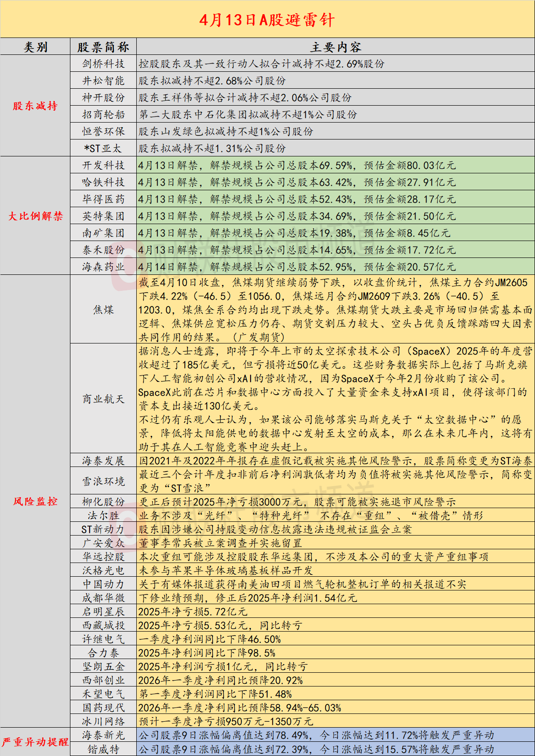535x756 pixels.
Task: Click the 海泰新光 stock name cell
Action: tap(103, 735)
